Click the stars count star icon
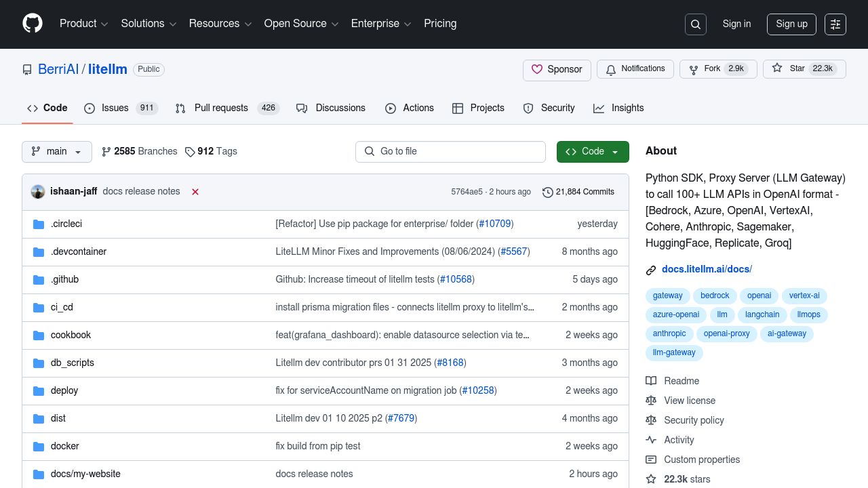The image size is (868, 488). (651, 479)
